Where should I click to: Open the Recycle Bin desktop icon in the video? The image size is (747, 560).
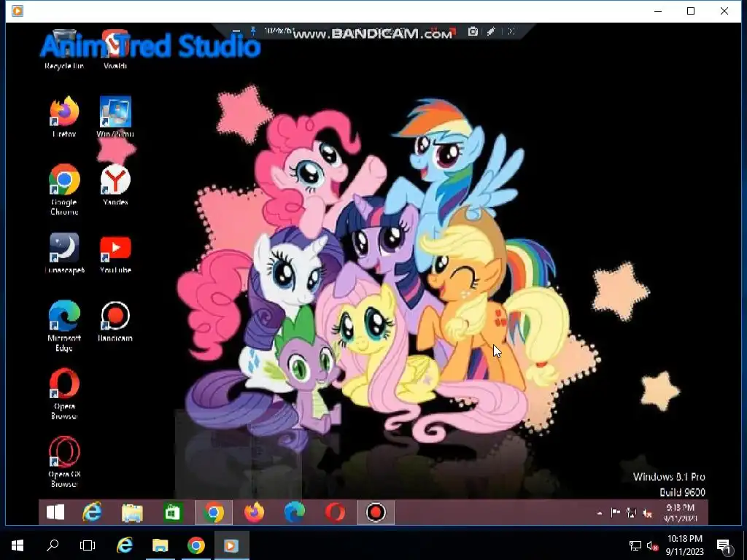tap(64, 49)
